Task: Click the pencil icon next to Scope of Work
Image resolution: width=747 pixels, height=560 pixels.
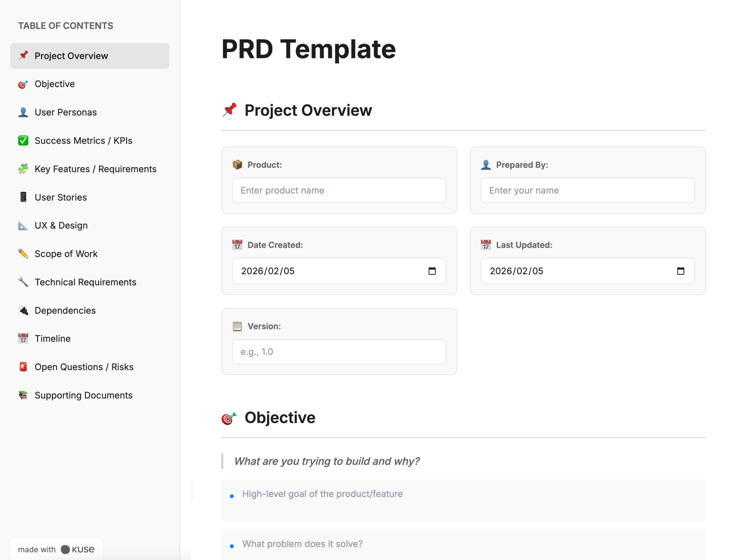Action: [23, 254]
